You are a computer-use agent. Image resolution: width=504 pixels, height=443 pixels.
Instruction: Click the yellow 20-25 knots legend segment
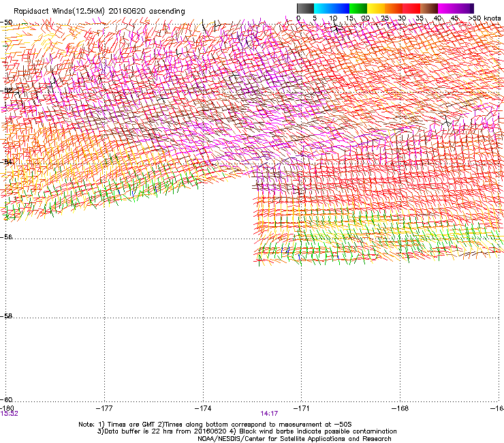(376, 8)
